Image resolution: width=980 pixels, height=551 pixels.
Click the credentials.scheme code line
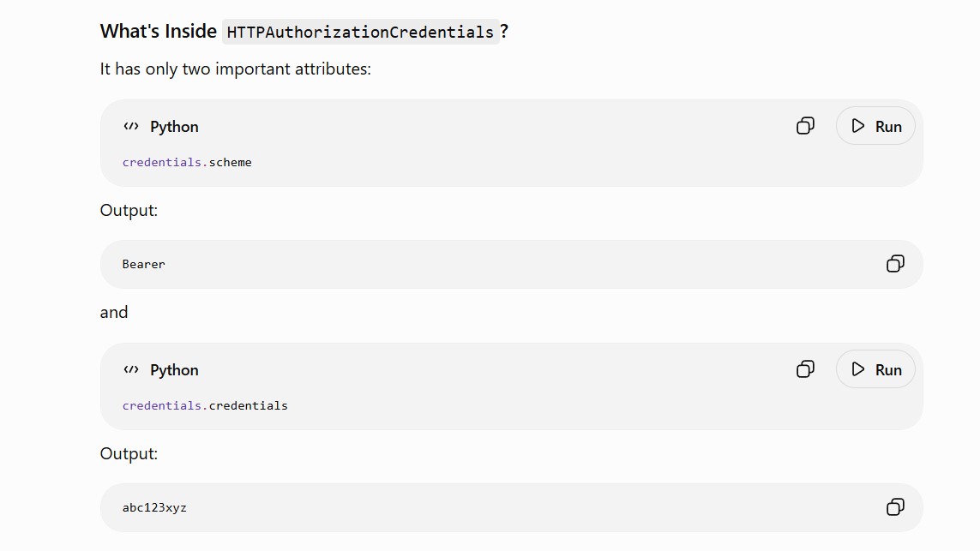tap(187, 163)
